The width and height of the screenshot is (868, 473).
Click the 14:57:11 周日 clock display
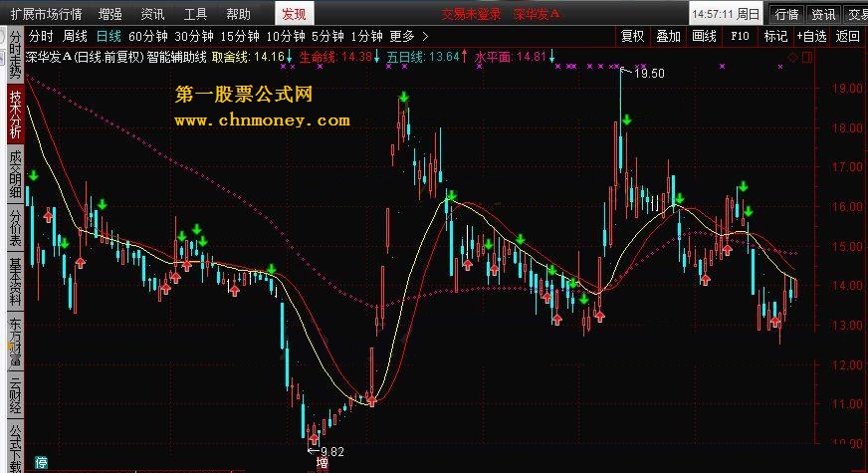[726, 14]
